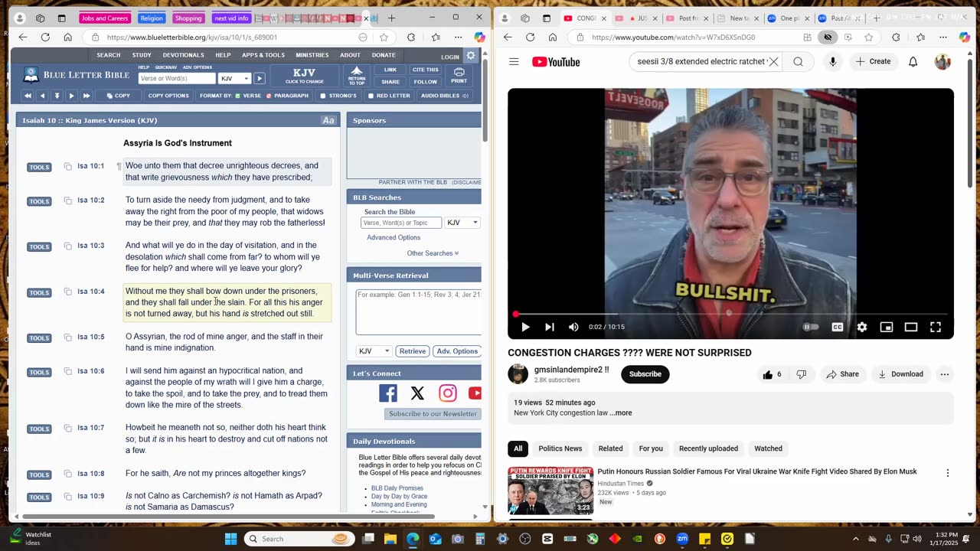Go to next chapter arrow
This screenshot has width=980, height=551.
(71, 96)
